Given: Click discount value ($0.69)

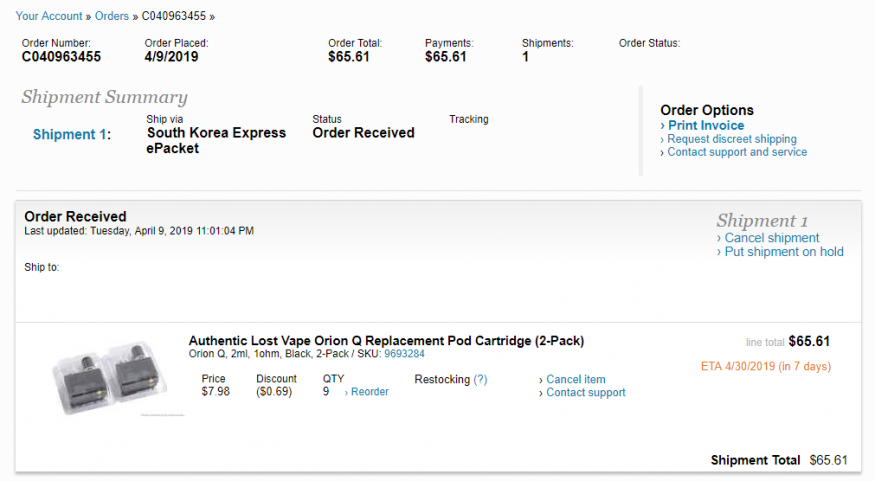Looking at the screenshot, I should coord(274,392).
